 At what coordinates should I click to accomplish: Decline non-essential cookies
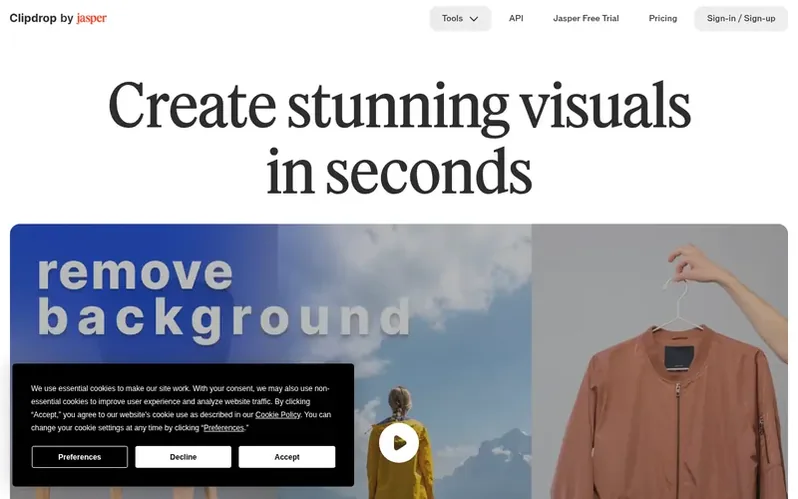point(183,457)
